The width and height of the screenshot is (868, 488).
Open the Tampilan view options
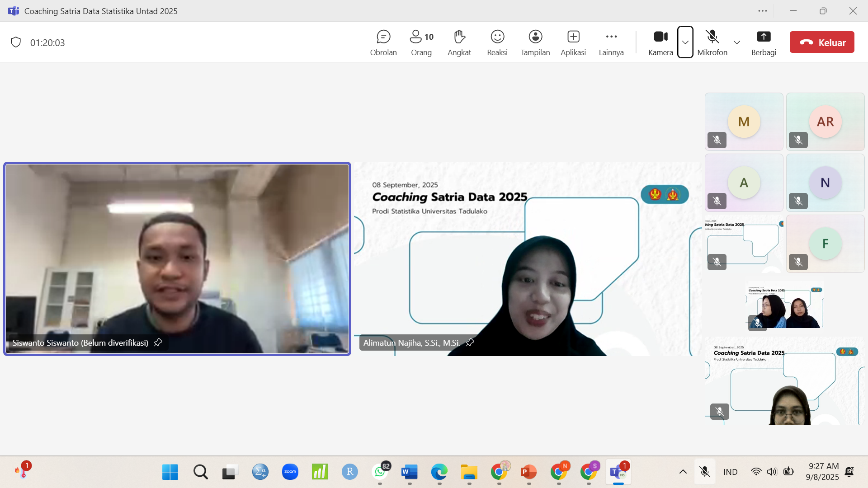click(535, 42)
